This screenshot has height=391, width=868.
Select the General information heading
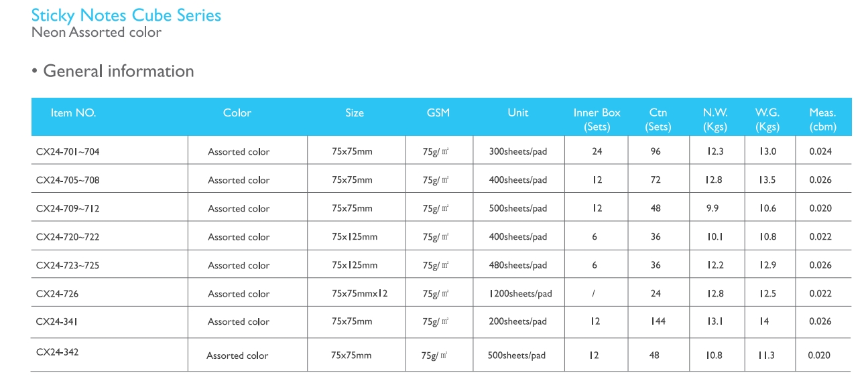click(x=119, y=71)
